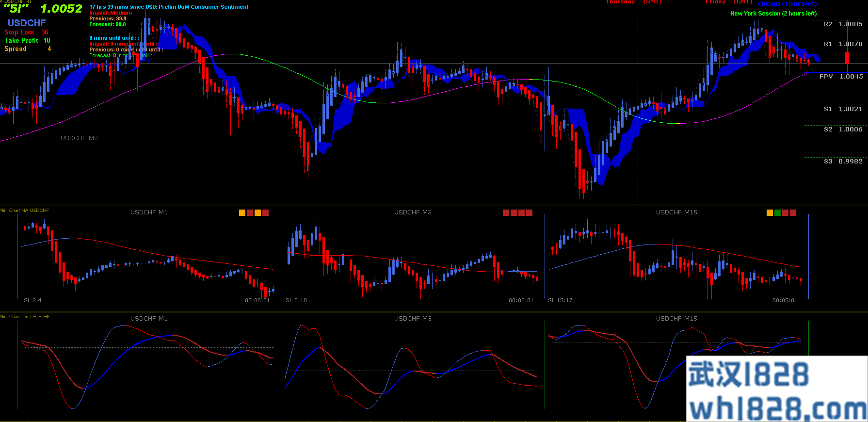Image resolution: width=868 pixels, height=422 pixels.
Task: Click the Spread 4 label
Action: point(28,49)
